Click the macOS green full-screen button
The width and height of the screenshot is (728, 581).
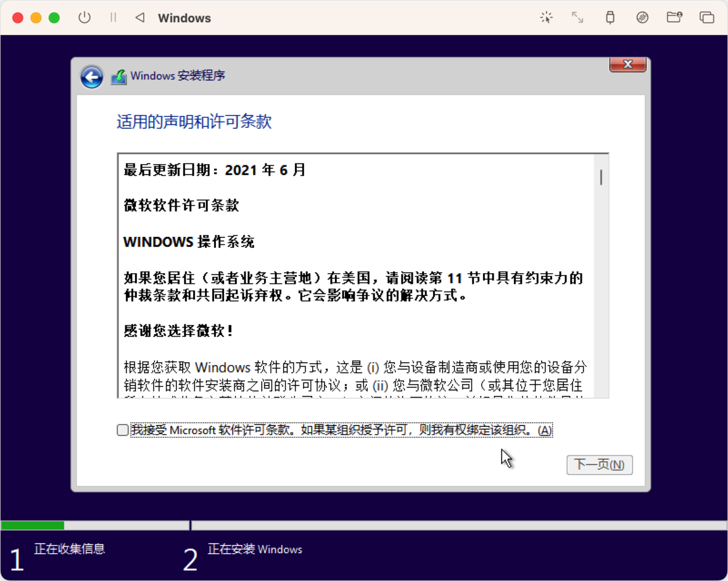point(54,18)
